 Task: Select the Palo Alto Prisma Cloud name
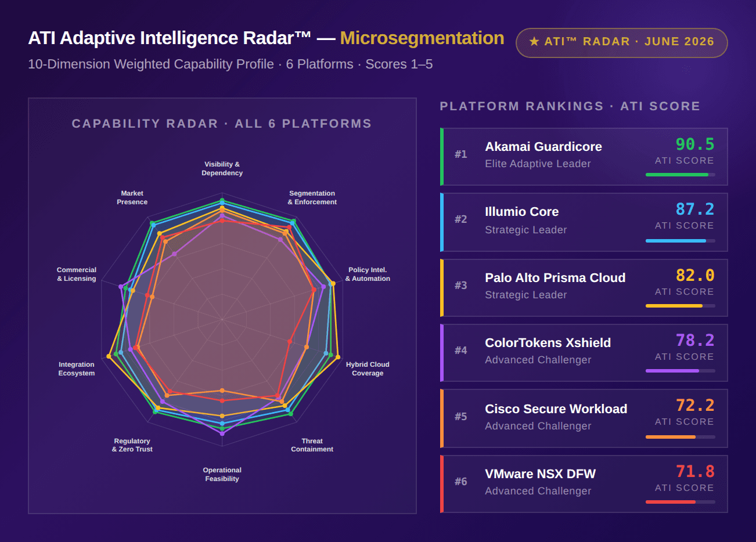click(555, 278)
